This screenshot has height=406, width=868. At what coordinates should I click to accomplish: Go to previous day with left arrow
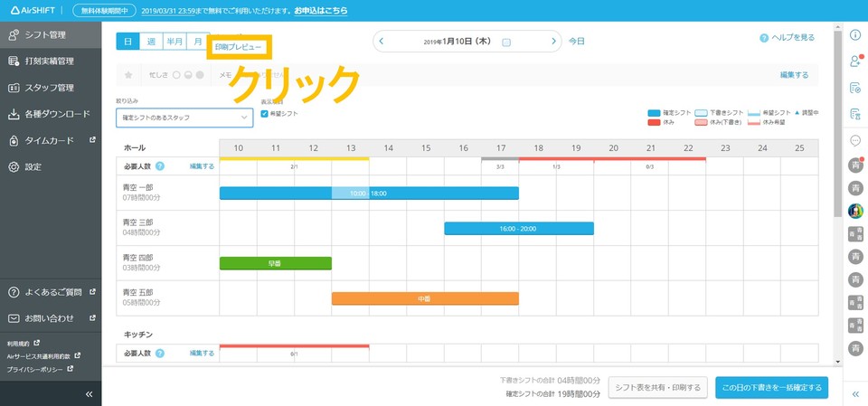coord(382,42)
